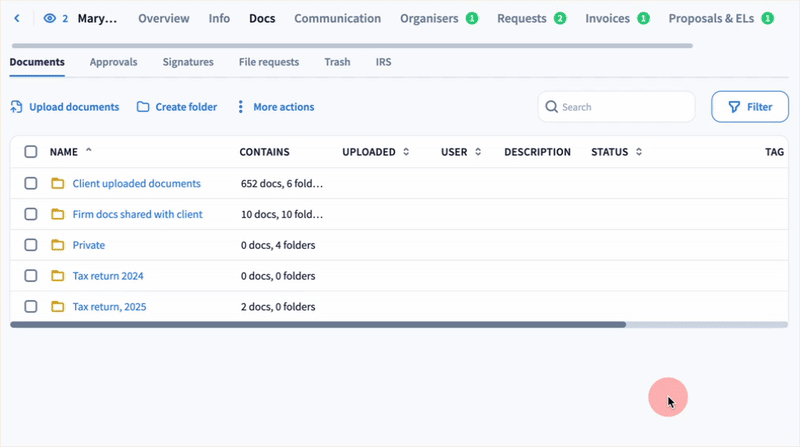Click the eye viewers icon
800x447 pixels.
click(x=50, y=18)
